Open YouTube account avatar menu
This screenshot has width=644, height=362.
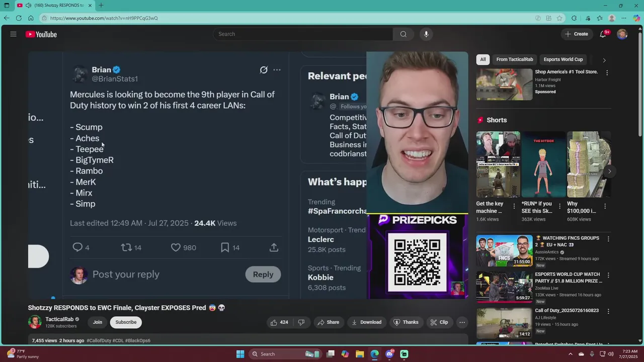[622, 34]
